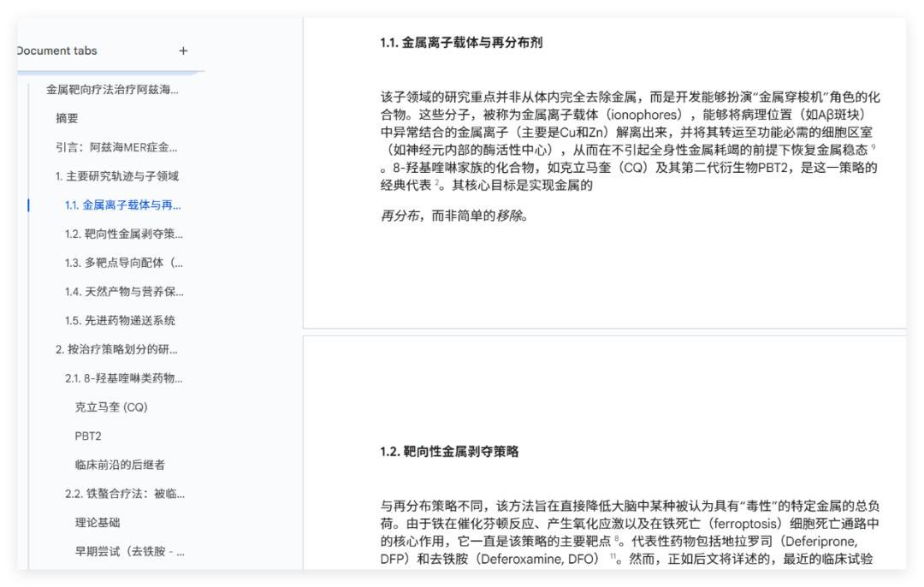Select the 克立马奎 (CQ) outline entry
Viewport: 924px width, 587px height.
coord(110,407)
